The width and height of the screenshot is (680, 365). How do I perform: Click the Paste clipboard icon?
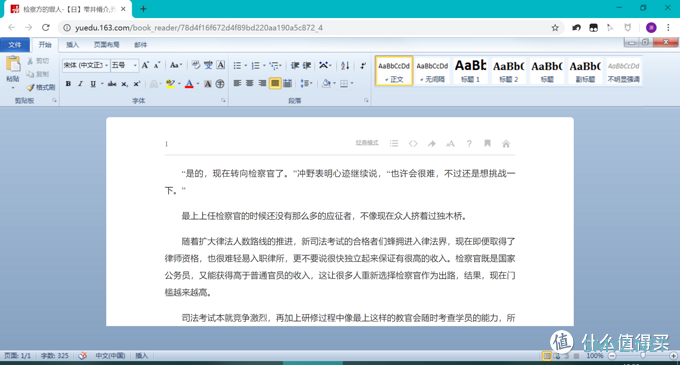[x=13, y=64]
